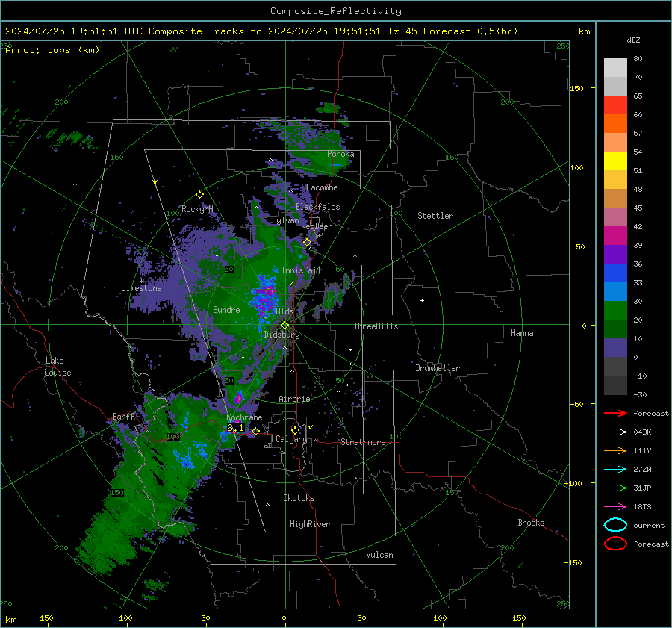Screen dimensions: 672x628
Task: Click the yellow diamond right of the 6.1 label
Action: pyautogui.click(x=256, y=431)
